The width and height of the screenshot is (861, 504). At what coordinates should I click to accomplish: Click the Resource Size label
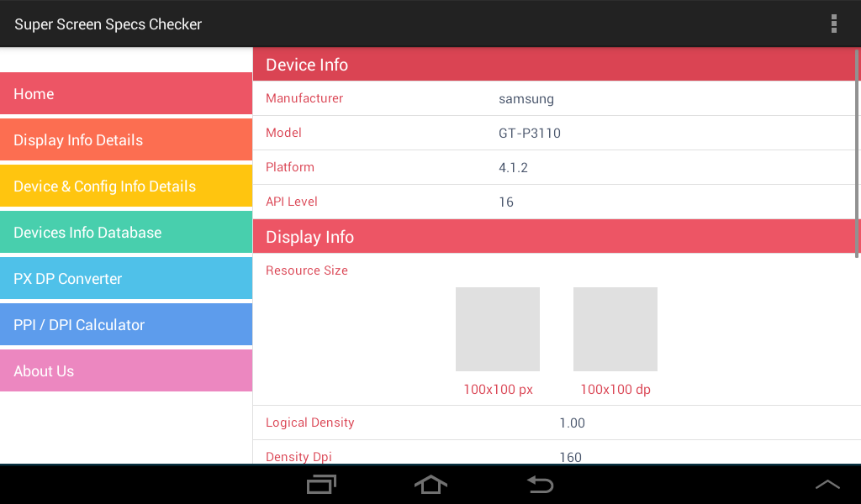point(306,270)
